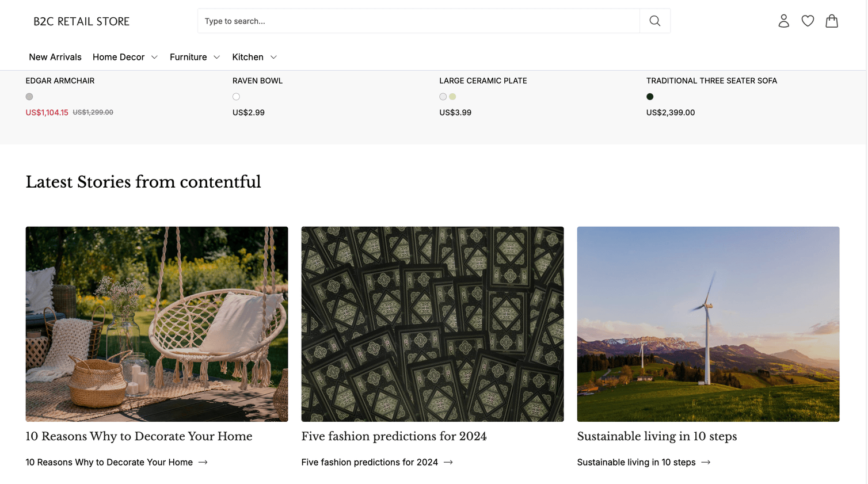
Task: Click the search magnifier icon
Action: pyautogui.click(x=654, y=21)
